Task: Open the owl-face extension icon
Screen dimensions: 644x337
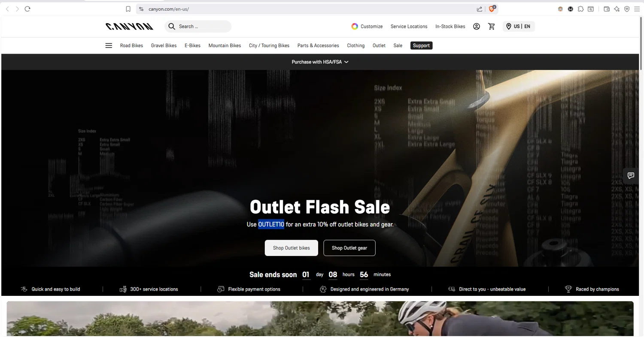Action: click(x=560, y=9)
